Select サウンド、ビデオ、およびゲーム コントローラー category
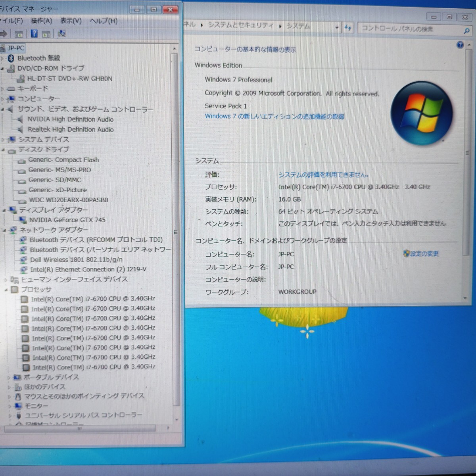This screenshot has height=476, width=476. 85,109
